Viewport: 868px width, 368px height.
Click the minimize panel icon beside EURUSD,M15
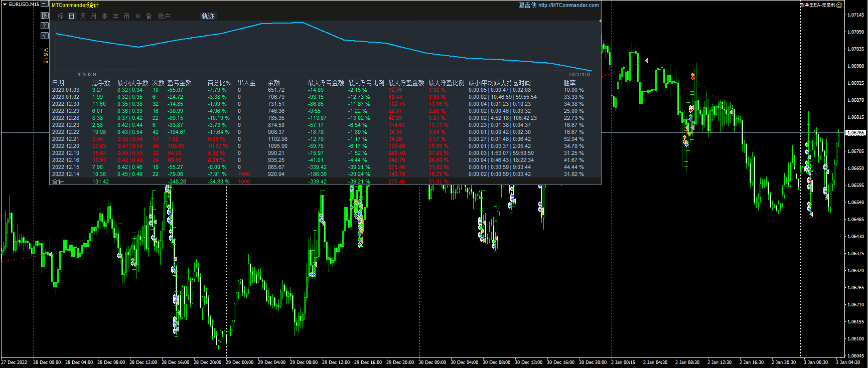click(x=44, y=4)
